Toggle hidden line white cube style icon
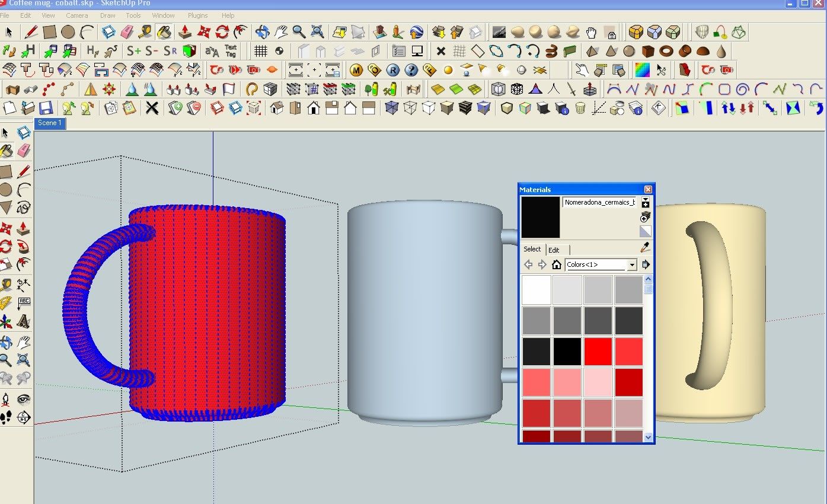This screenshot has height=504, width=827. [428, 108]
